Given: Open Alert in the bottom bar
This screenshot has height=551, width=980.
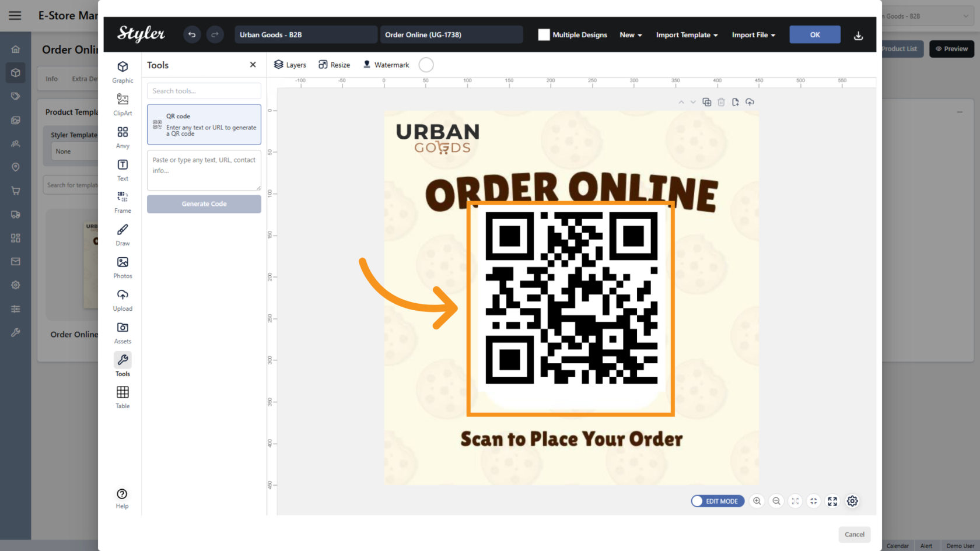Looking at the screenshot, I should tap(926, 546).
